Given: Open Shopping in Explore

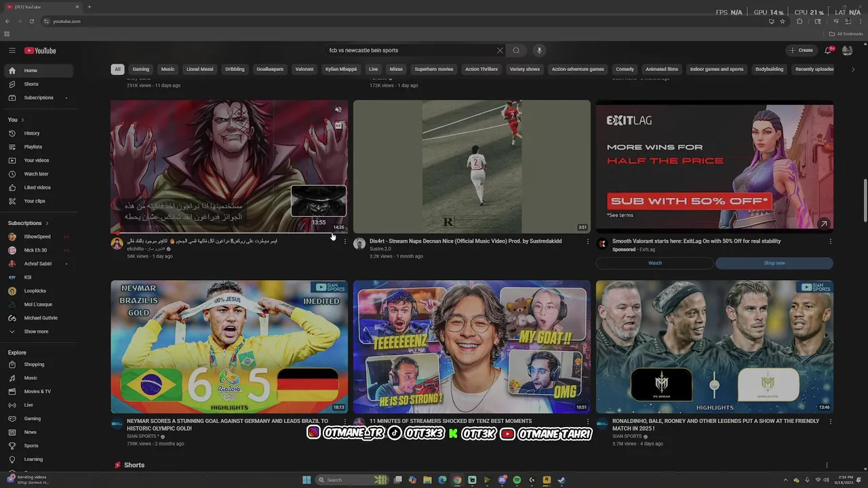Looking at the screenshot, I should (39, 365).
